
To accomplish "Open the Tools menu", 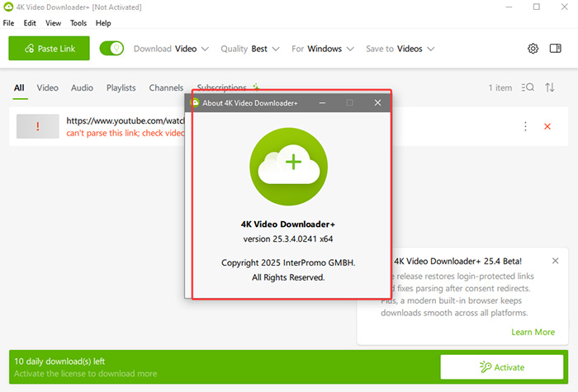I will point(78,23).
